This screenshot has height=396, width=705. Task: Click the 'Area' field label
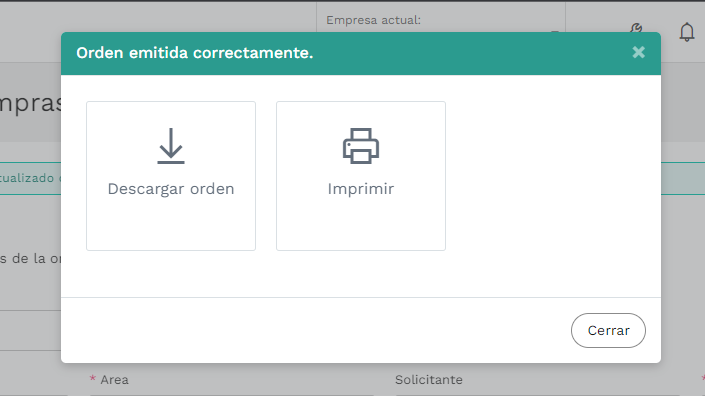pyautogui.click(x=114, y=380)
